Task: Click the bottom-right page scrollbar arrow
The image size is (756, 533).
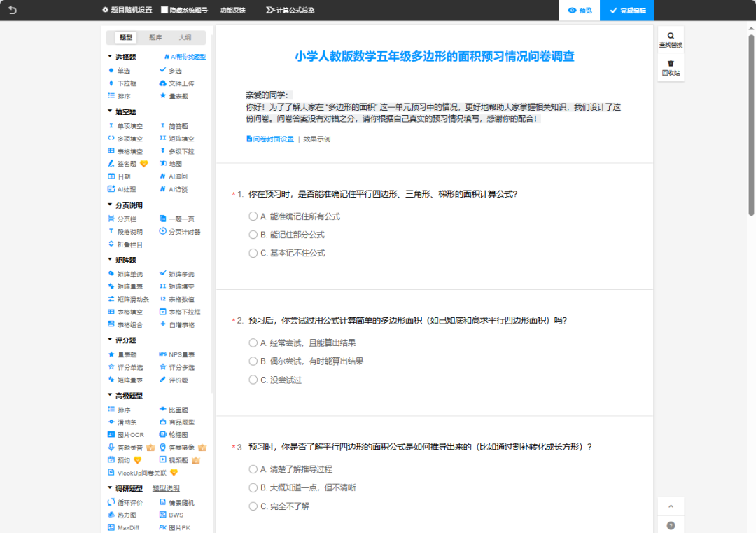Action: (x=671, y=506)
